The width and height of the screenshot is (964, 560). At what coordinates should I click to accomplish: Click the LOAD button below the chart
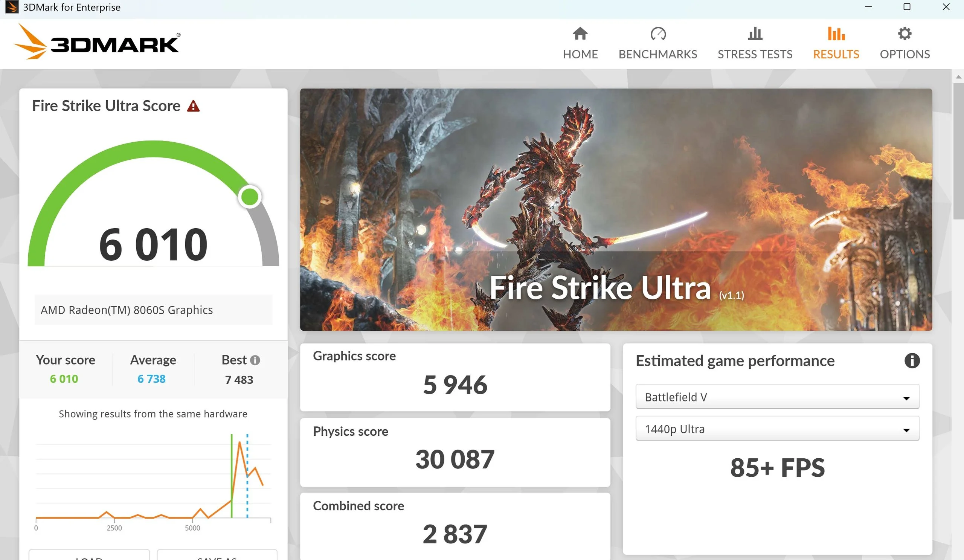point(89,555)
